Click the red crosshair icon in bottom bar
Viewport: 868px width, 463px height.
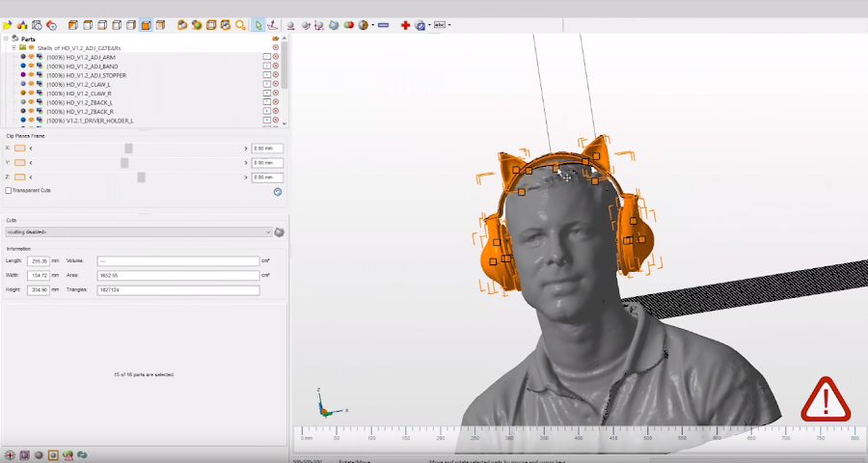pyautogui.click(x=10, y=455)
